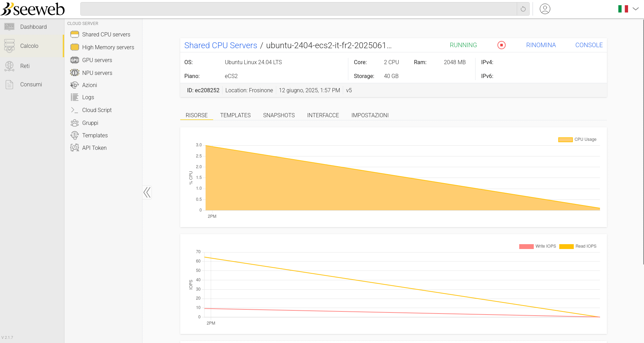
Task: Click the 2 CPU core value
Action: click(391, 62)
